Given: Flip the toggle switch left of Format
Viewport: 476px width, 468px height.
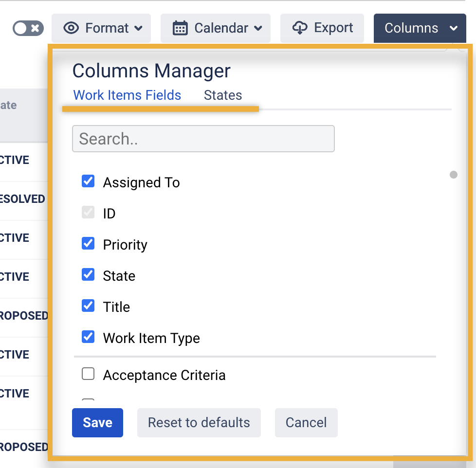Looking at the screenshot, I should click(x=28, y=28).
